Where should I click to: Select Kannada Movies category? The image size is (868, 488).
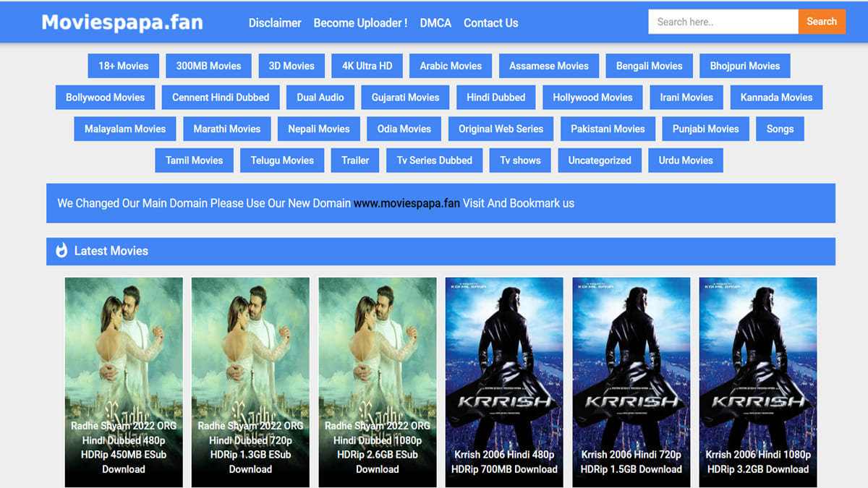[x=776, y=98]
